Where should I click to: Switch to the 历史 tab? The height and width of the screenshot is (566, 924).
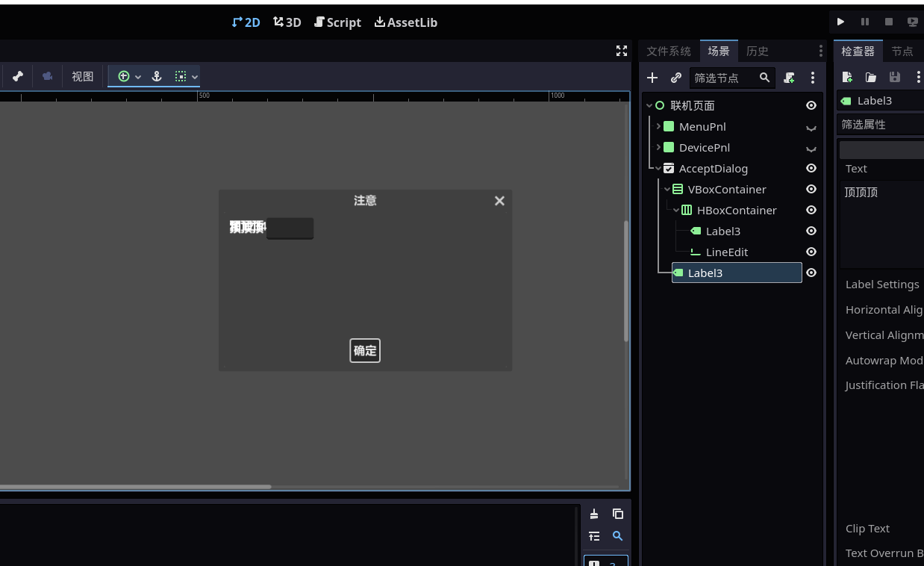point(757,51)
